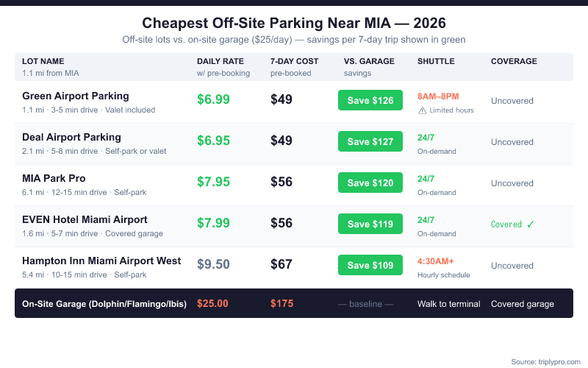The width and height of the screenshot is (588, 368).
Task: Click the On-Site Garage baseline row
Action: (x=104, y=303)
